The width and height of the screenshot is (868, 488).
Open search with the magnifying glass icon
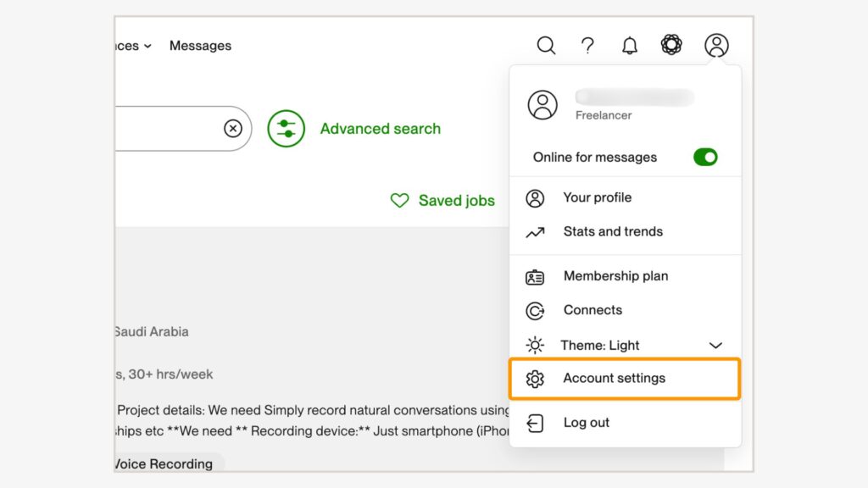click(x=546, y=46)
